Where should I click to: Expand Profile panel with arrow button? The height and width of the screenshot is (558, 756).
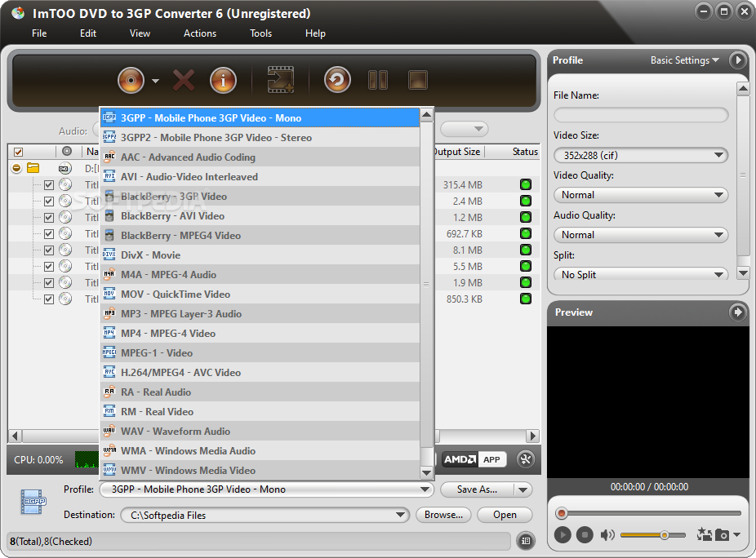point(737,60)
